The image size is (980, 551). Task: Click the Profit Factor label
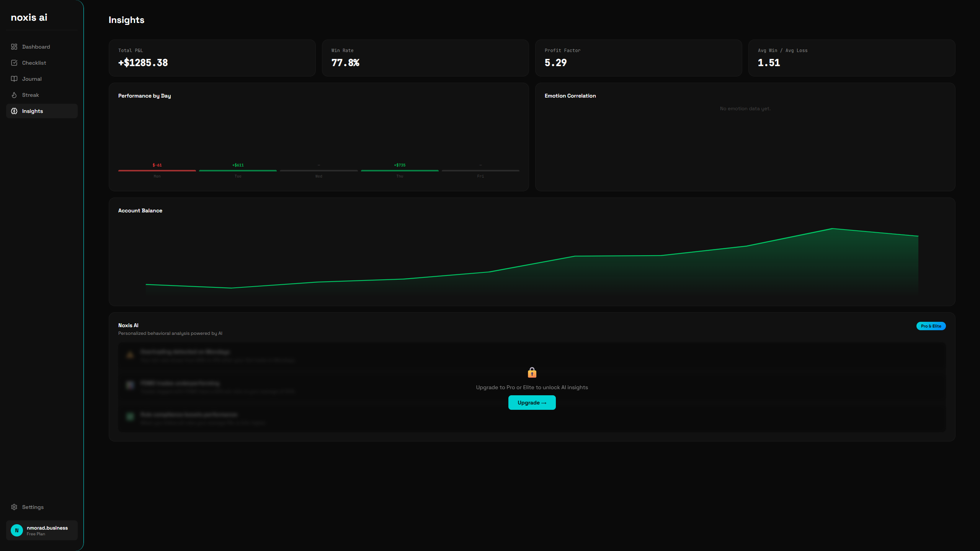tap(562, 51)
